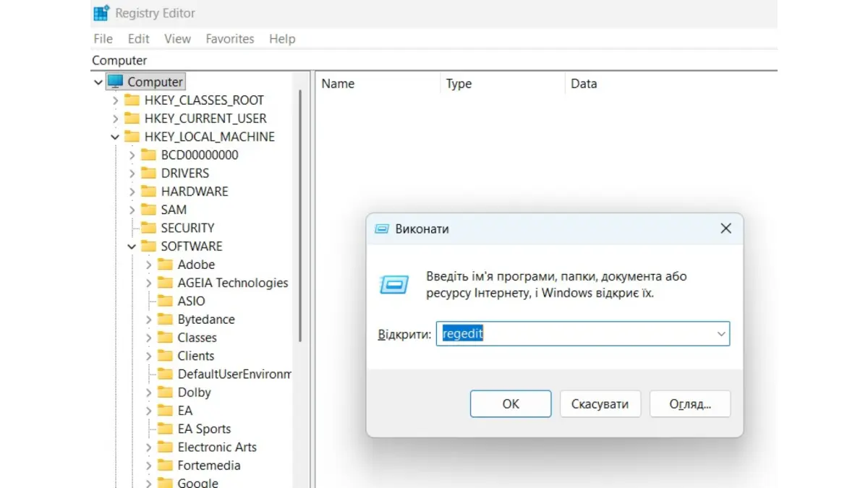Click the Скасувати cancel button

tap(600, 404)
